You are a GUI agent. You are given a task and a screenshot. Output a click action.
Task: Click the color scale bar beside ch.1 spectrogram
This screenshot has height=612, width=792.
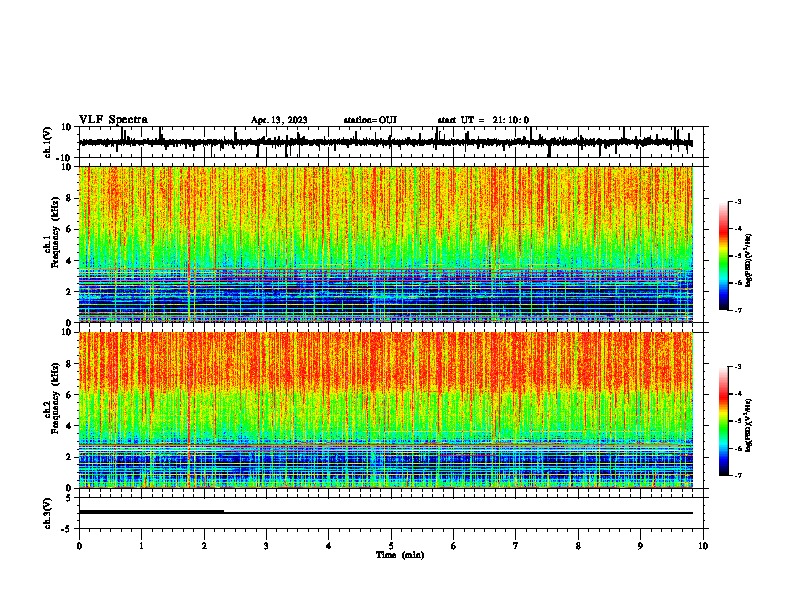[x=724, y=256]
